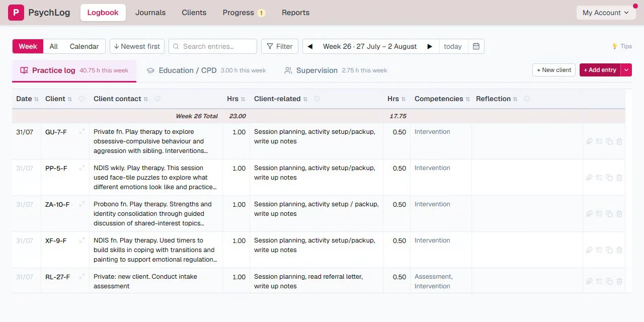644x322 pixels.
Task: Toggle Newest first sort order
Action: tap(137, 46)
